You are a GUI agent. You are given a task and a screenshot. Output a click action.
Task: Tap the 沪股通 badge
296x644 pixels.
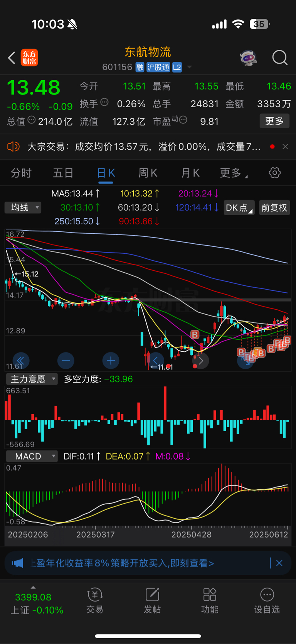158,67
